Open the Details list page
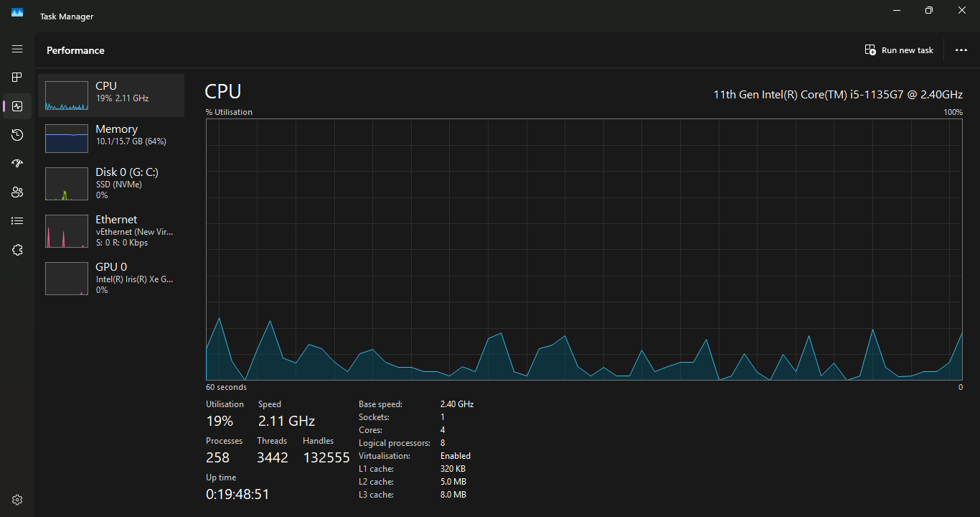The image size is (980, 517). click(x=17, y=221)
